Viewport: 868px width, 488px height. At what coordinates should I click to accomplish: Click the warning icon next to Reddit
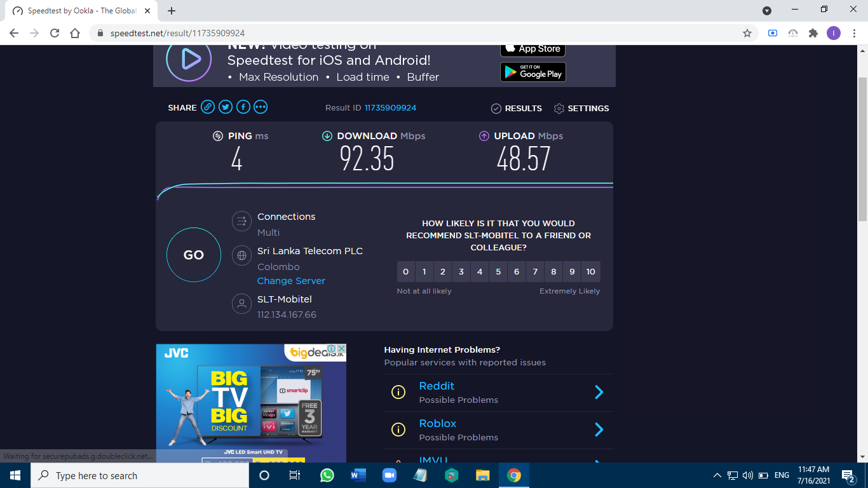coord(398,392)
